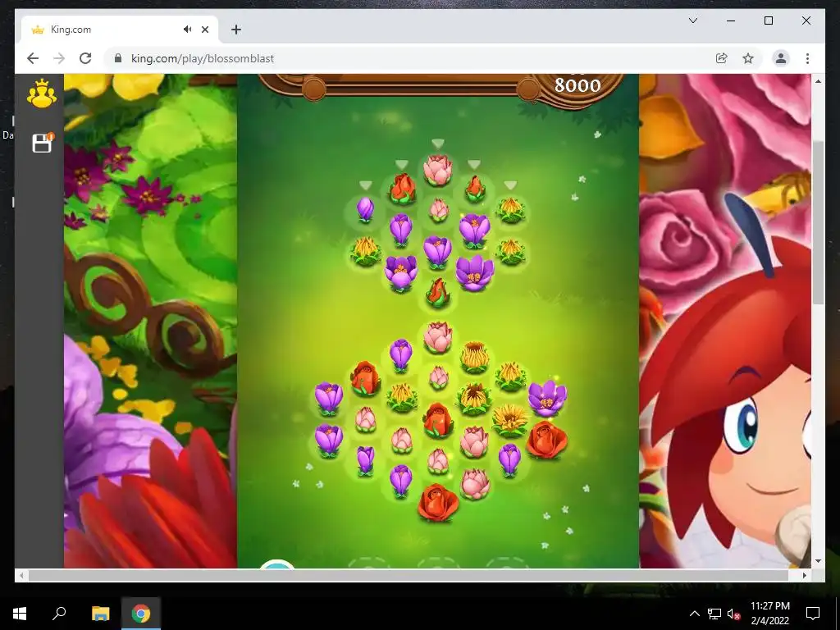Screen dimensions: 840x630
Task: Maximize the Chrome window
Action: 768,21
